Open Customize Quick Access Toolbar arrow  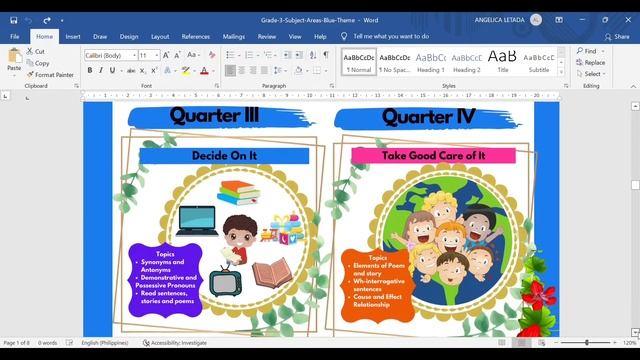pyautogui.click(x=62, y=20)
